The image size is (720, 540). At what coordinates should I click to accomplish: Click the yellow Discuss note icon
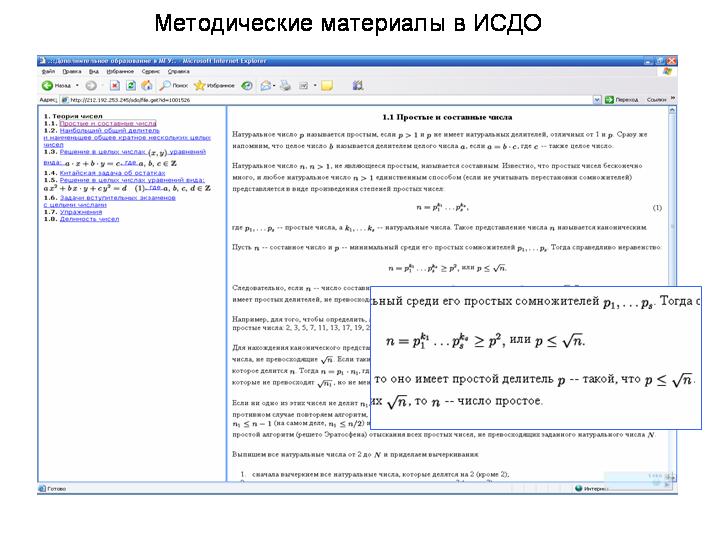pyautogui.click(x=327, y=85)
